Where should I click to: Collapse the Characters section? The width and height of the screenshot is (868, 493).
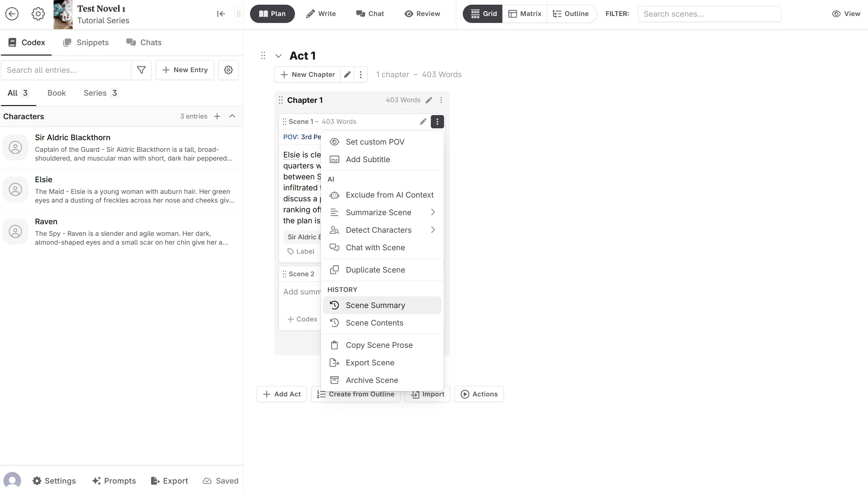tap(232, 116)
